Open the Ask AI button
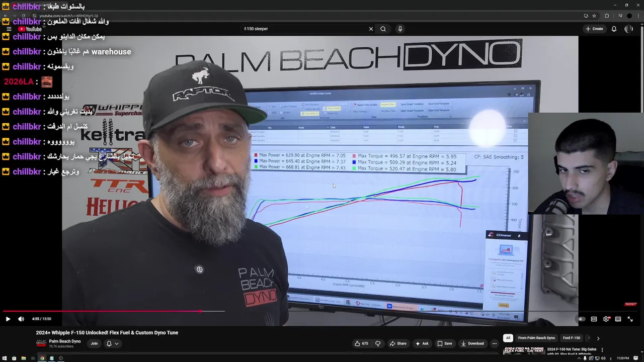The width and height of the screenshot is (644, 362). [422, 343]
